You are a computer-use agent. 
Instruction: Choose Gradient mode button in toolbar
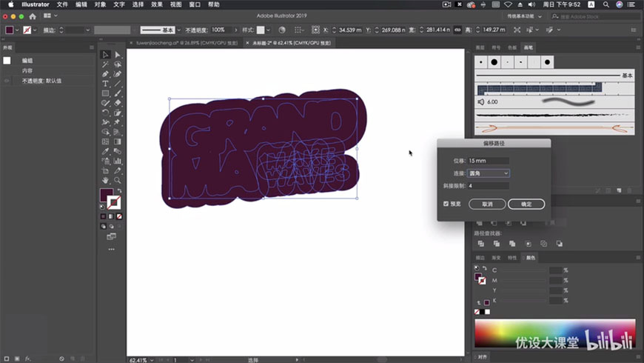click(x=111, y=216)
